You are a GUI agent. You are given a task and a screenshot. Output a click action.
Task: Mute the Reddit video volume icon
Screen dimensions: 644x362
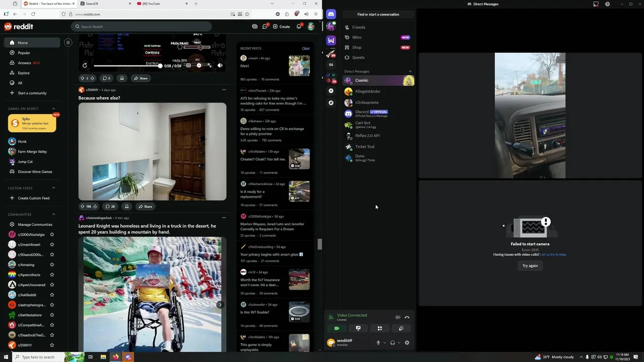click(220, 65)
